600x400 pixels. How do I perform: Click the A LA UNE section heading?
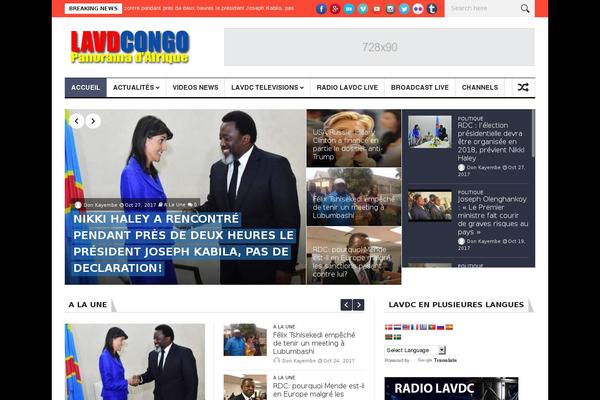(88, 305)
